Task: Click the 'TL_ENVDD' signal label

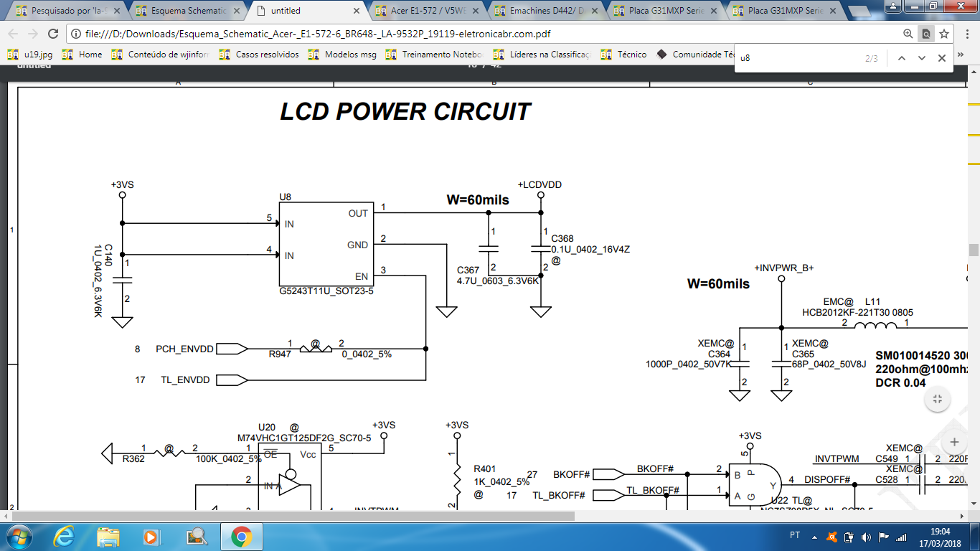Action: 185,380
